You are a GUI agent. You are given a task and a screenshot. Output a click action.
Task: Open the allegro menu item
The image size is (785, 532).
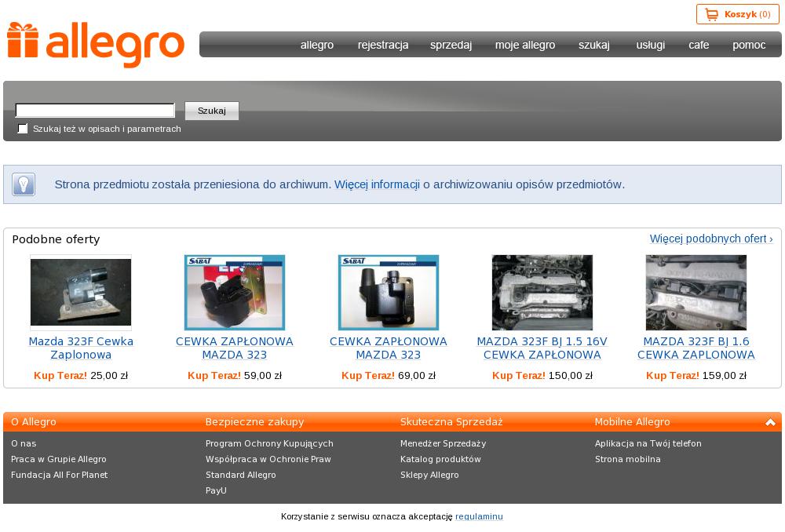click(317, 45)
